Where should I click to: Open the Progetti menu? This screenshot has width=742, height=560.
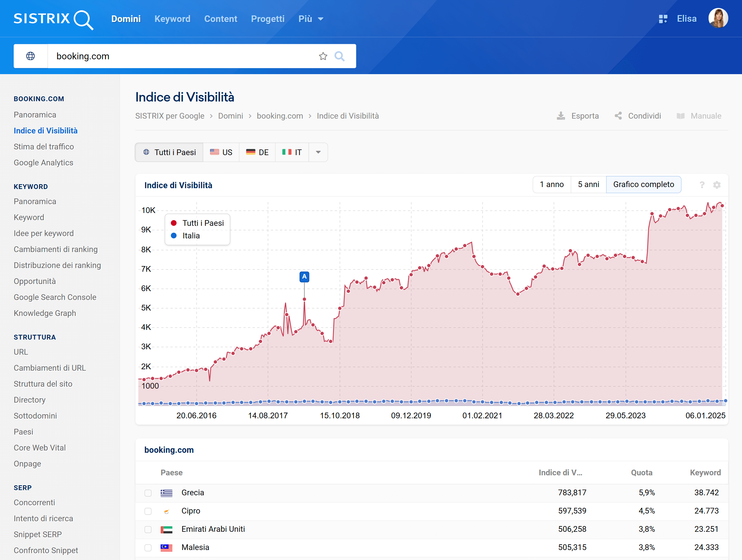[x=268, y=19]
